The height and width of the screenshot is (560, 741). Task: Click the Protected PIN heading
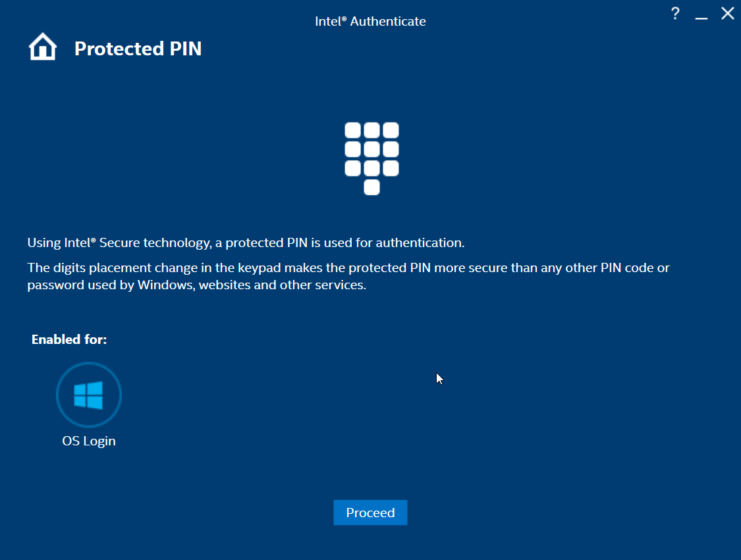pyautogui.click(x=138, y=49)
